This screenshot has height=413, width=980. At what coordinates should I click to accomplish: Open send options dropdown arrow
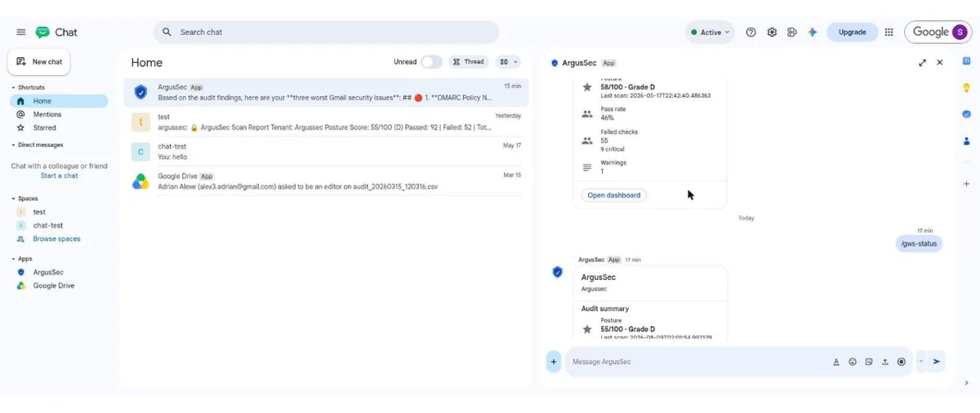[921, 362]
